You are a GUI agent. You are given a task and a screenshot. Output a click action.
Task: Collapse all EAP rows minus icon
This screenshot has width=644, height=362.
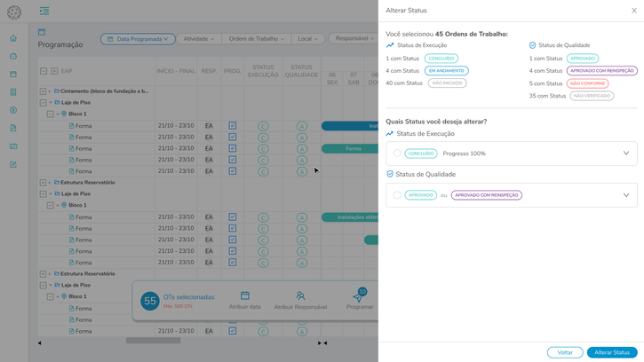click(x=44, y=71)
